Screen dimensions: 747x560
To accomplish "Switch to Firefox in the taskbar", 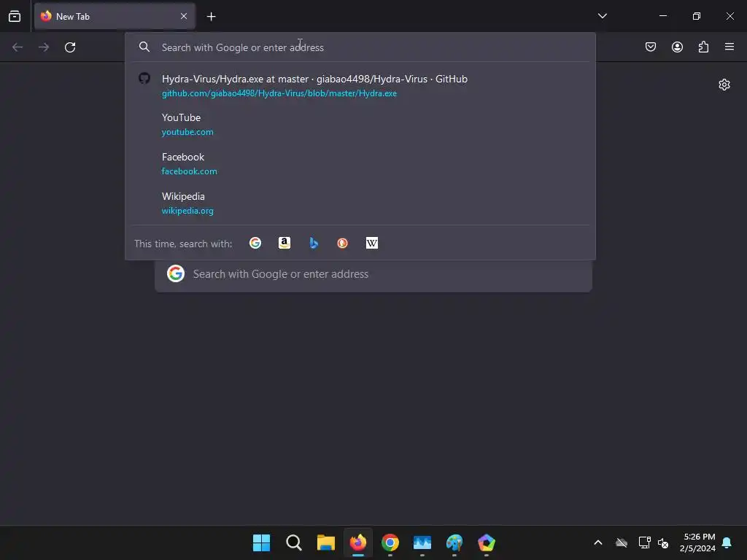I will (357, 542).
